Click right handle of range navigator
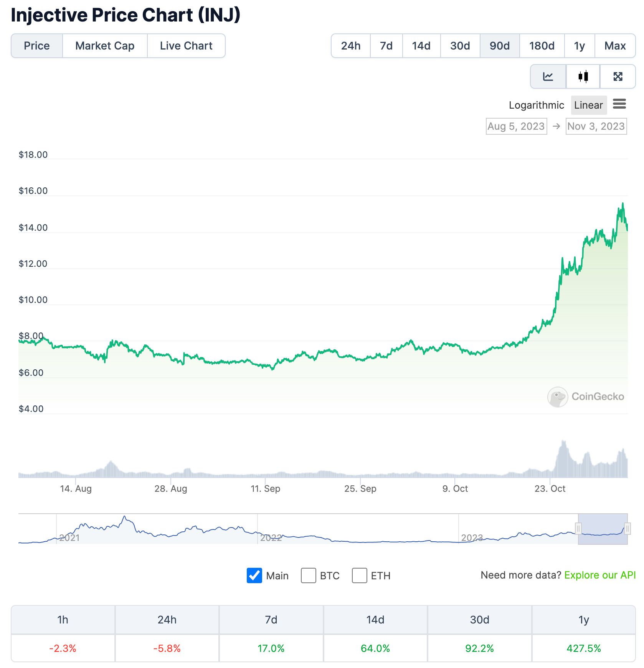 pos(627,529)
